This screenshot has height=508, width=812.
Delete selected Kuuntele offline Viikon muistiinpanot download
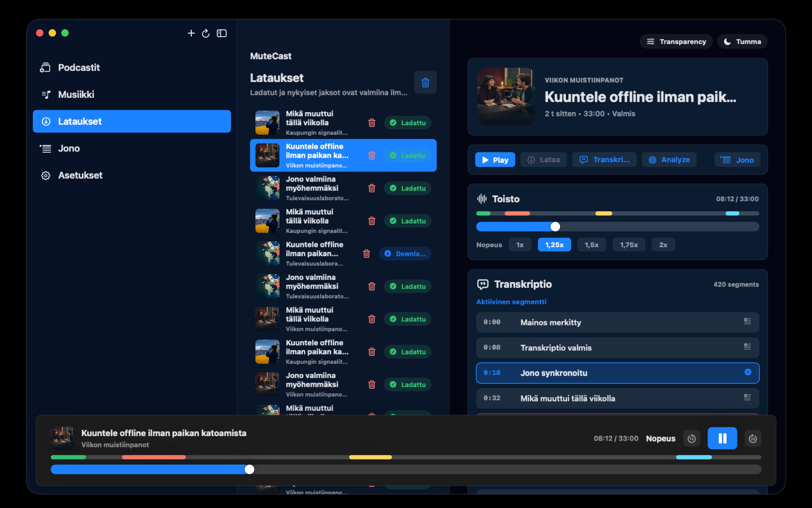[x=372, y=155]
